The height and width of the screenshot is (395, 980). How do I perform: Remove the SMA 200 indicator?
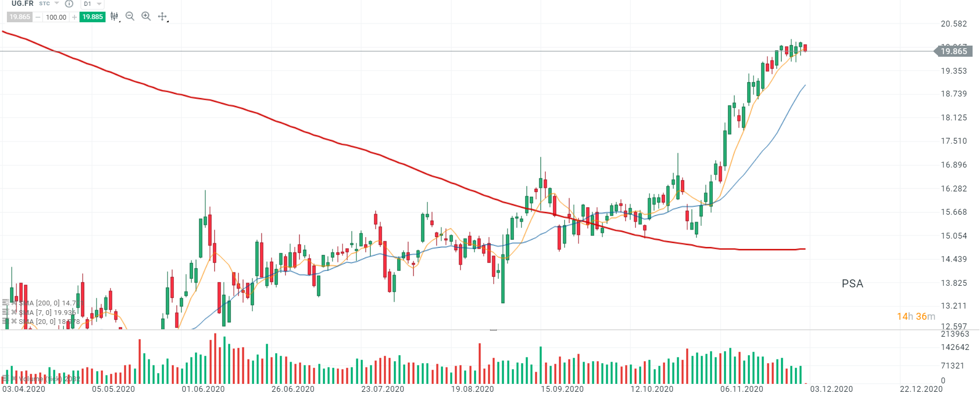click(14, 303)
